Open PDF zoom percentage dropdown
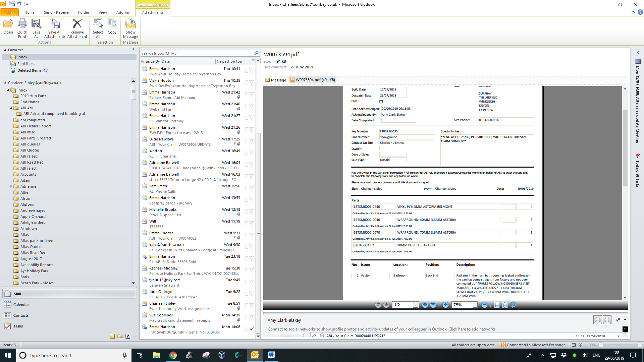The height and width of the screenshot is (362, 644). [x=475, y=305]
